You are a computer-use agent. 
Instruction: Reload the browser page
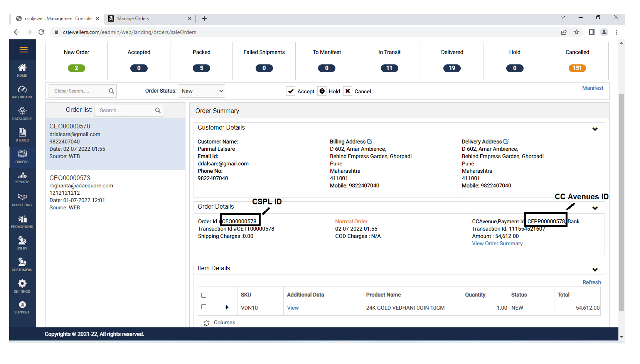pyautogui.click(x=41, y=32)
